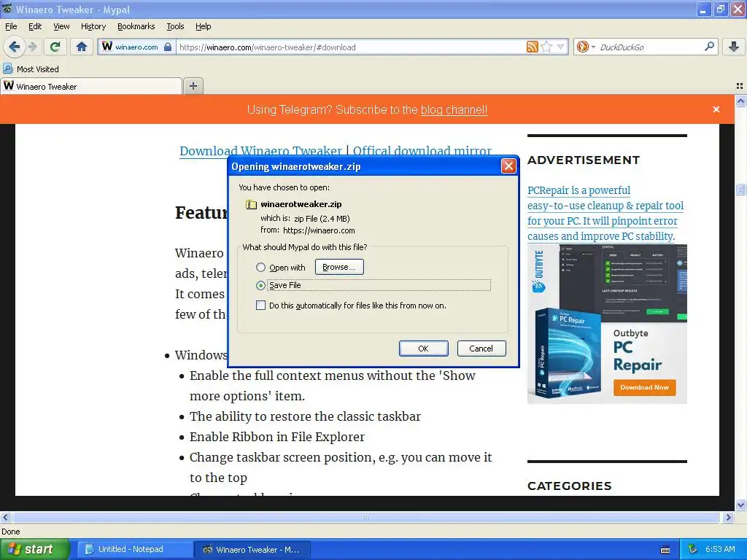Select the Winaero Tweaker browser tab
Viewport: 747px width, 560px height.
[x=91, y=86]
